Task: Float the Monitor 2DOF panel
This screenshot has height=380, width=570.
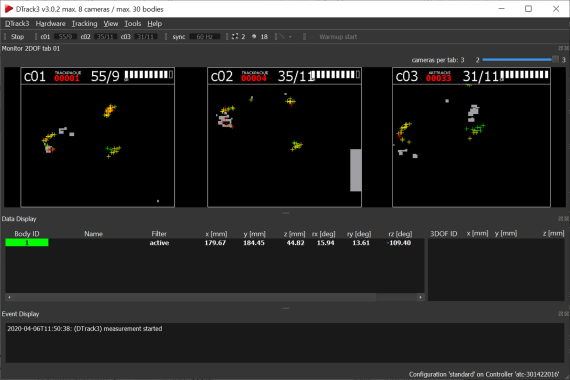Action: point(561,48)
